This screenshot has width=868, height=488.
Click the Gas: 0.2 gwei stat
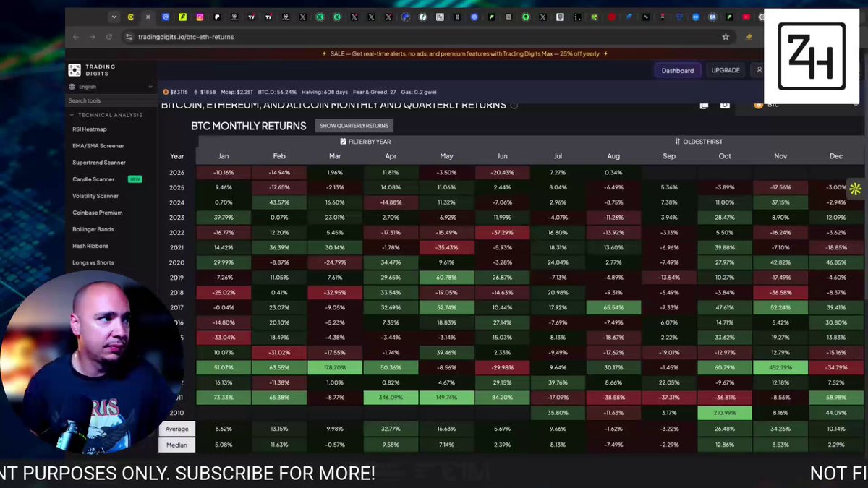point(420,92)
